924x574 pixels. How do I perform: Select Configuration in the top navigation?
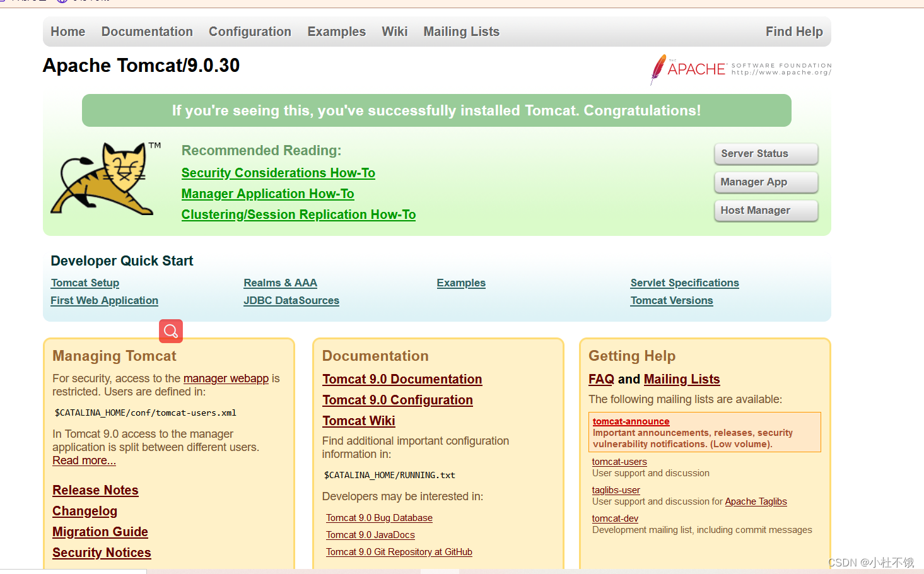pyautogui.click(x=250, y=32)
